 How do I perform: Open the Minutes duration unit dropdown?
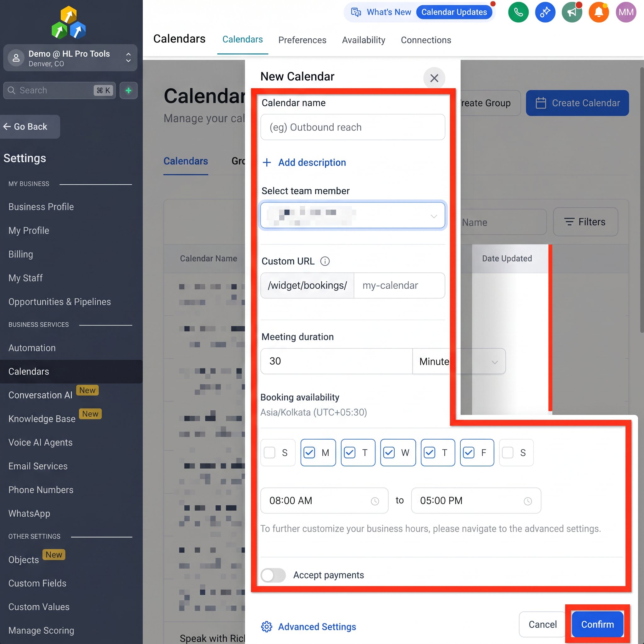pyautogui.click(x=459, y=361)
